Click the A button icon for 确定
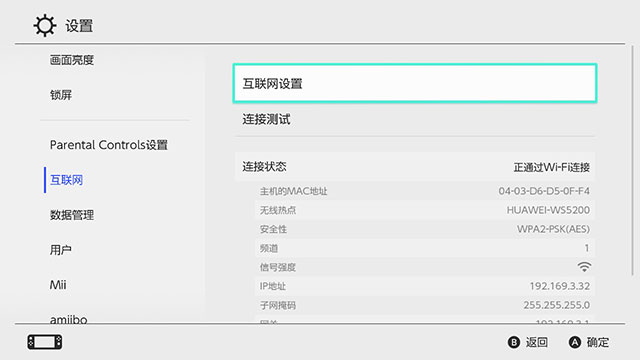The height and width of the screenshot is (360, 640). (x=575, y=342)
